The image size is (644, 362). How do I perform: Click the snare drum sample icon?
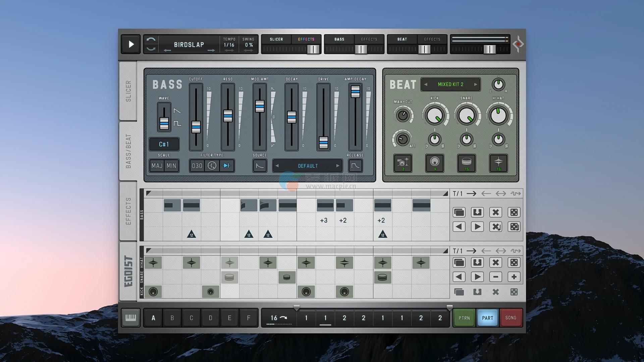pos(466,163)
